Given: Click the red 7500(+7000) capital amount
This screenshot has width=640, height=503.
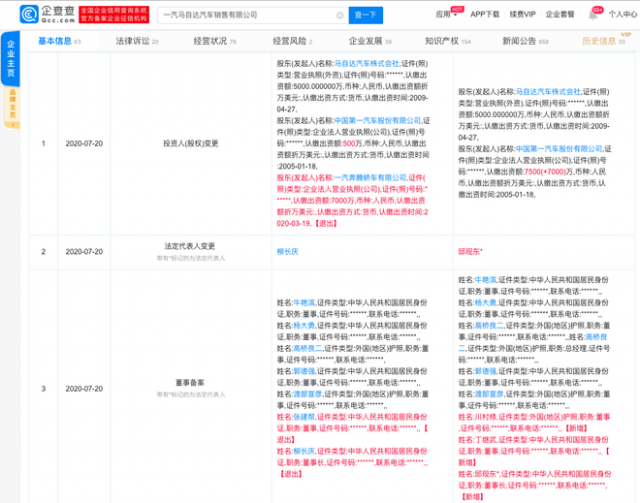Looking at the screenshot, I should (x=545, y=171).
